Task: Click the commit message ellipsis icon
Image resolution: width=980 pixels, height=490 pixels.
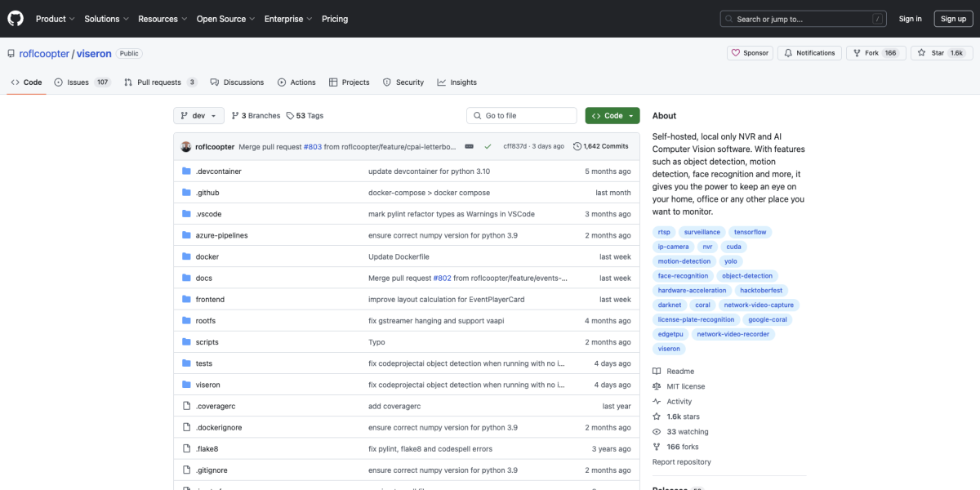Action: tap(470, 146)
